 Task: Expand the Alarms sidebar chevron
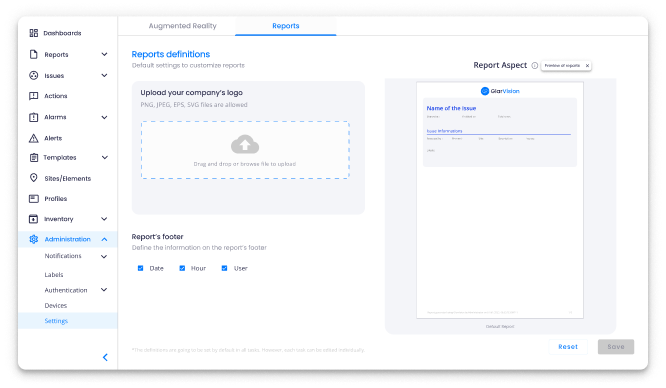coord(104,117)
